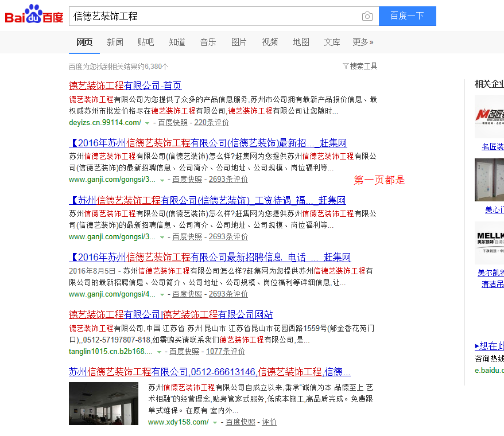Switch to the 贴吧 tab
The width and height of the screenshot is (504, 436).
click(x=146, y=42)
